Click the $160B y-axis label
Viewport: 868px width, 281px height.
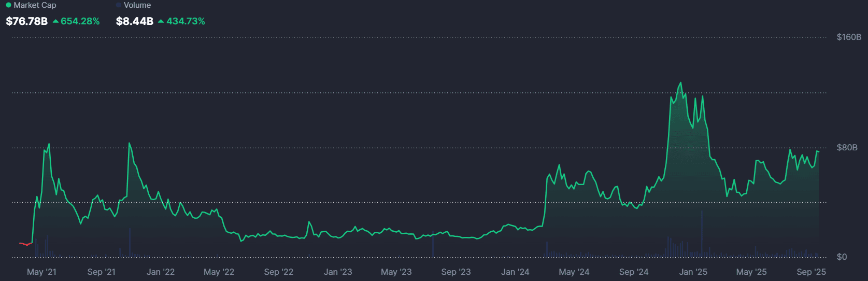(x=849, y=37)
